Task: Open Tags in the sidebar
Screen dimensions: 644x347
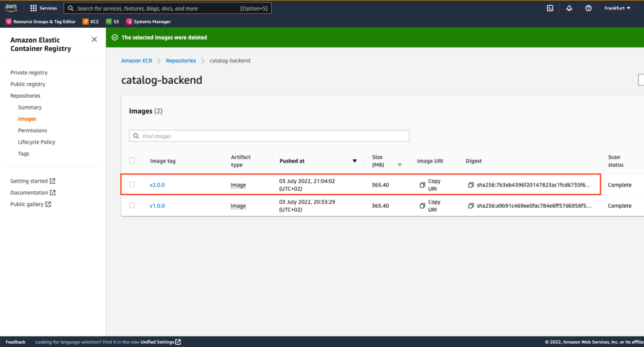Action: (x=23, y=154)
